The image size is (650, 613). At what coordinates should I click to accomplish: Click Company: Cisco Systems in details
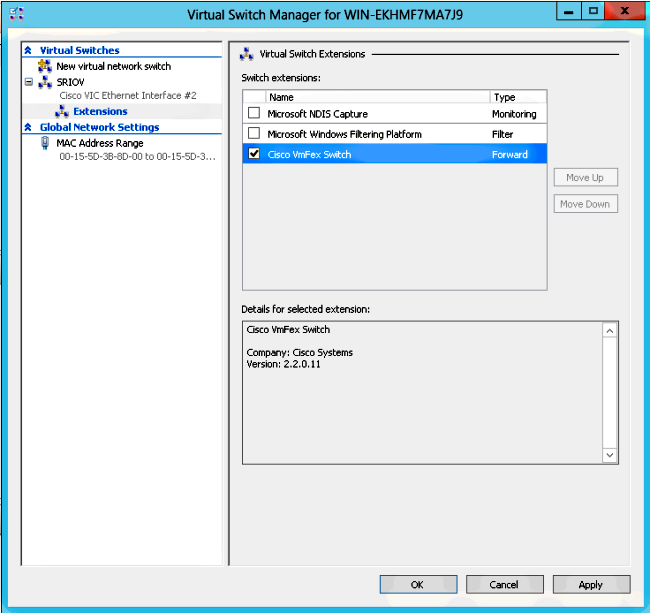click(x=299, y=352)
